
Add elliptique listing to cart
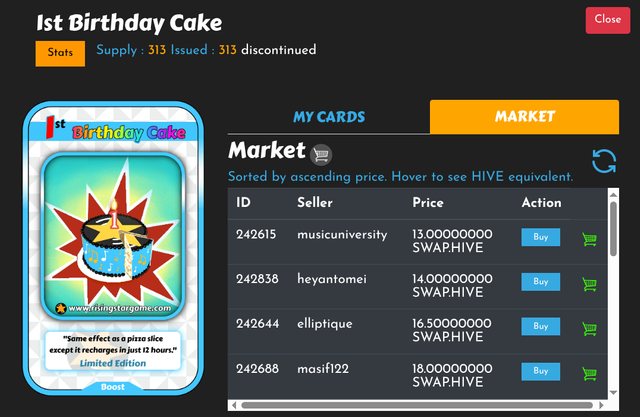589,328
